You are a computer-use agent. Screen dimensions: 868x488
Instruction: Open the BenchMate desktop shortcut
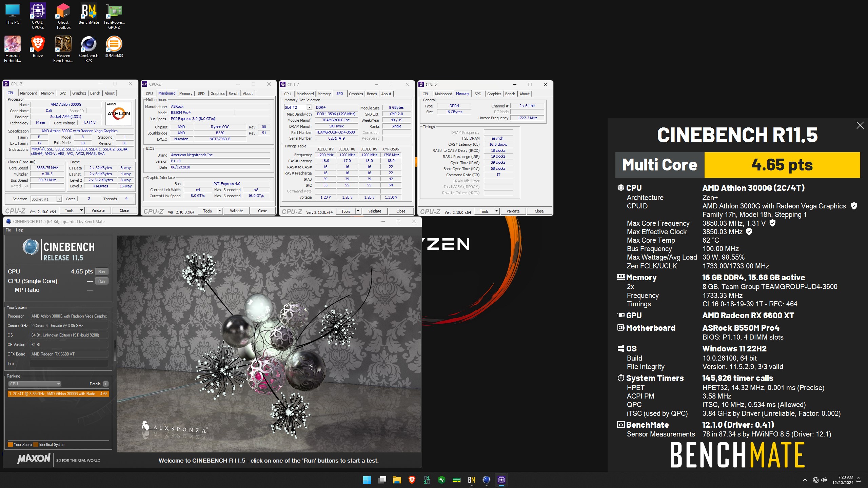(89, 14)
